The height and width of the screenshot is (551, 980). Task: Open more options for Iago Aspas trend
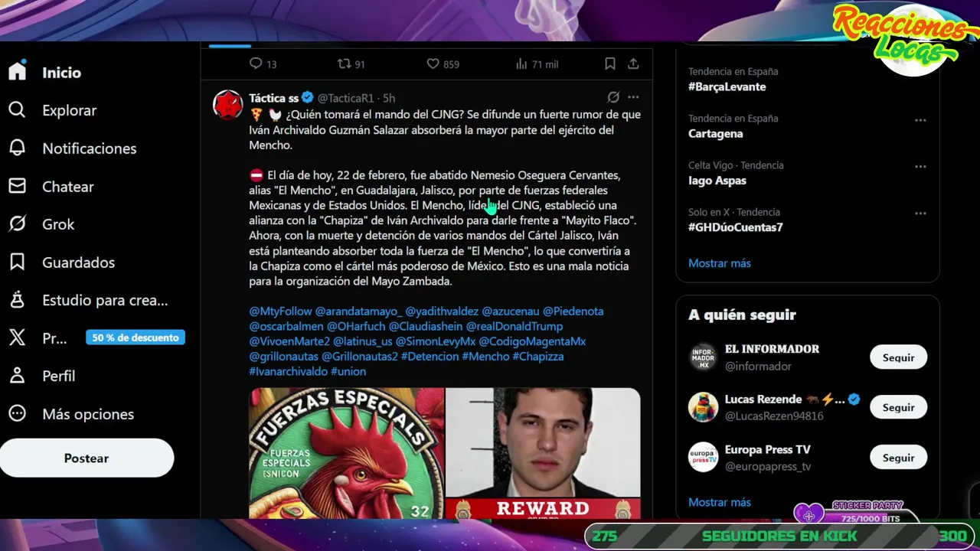[920, 167]
